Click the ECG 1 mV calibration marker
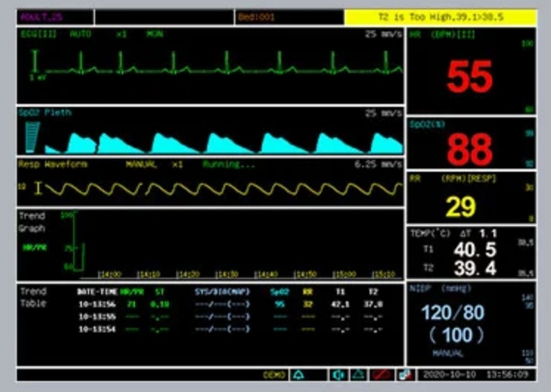This screenshot has height=392, width=551. coord(35,64)
